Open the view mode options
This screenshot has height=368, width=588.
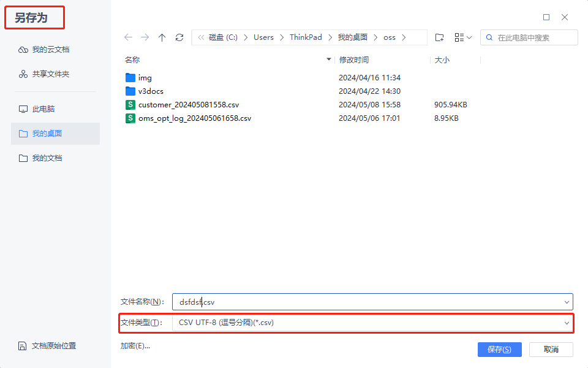[463, 37]
